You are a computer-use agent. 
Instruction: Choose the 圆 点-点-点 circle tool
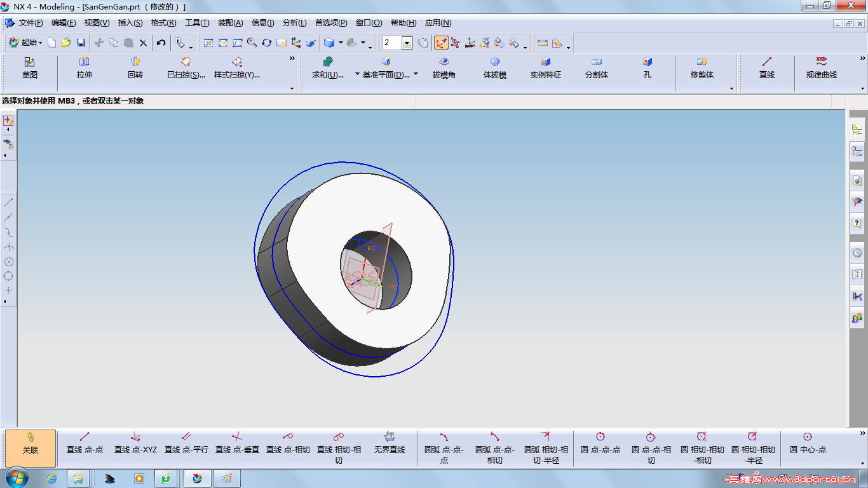pos(600,444)
